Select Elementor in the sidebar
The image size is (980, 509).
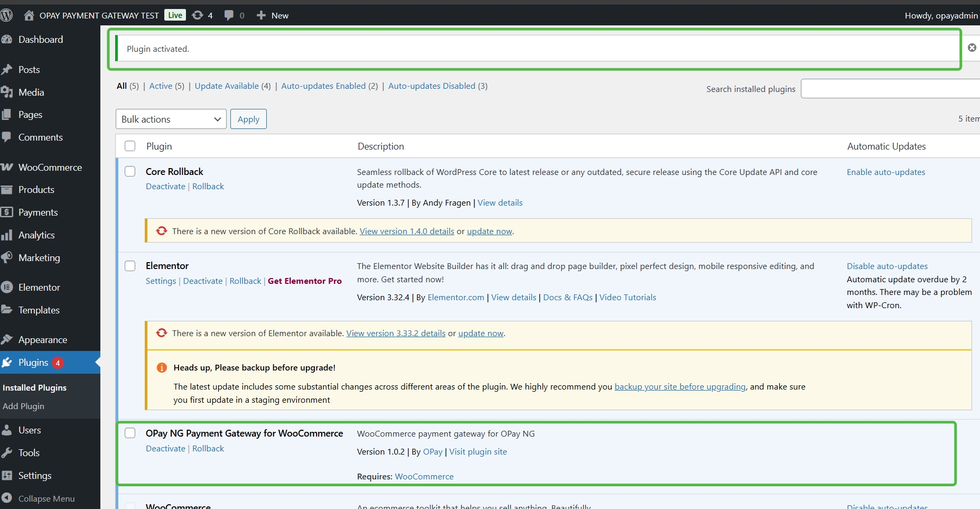[39, 287]
